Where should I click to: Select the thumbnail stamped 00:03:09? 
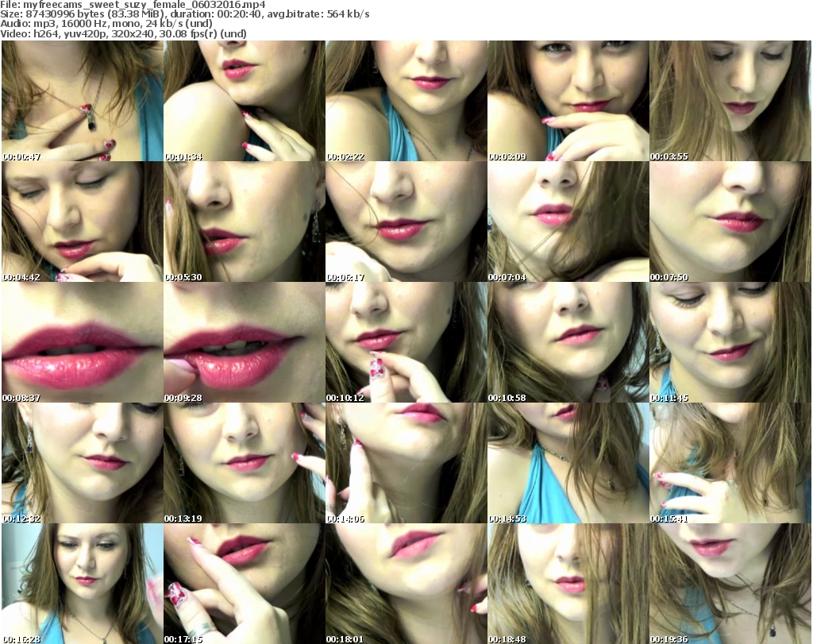[x=568, y=101]
